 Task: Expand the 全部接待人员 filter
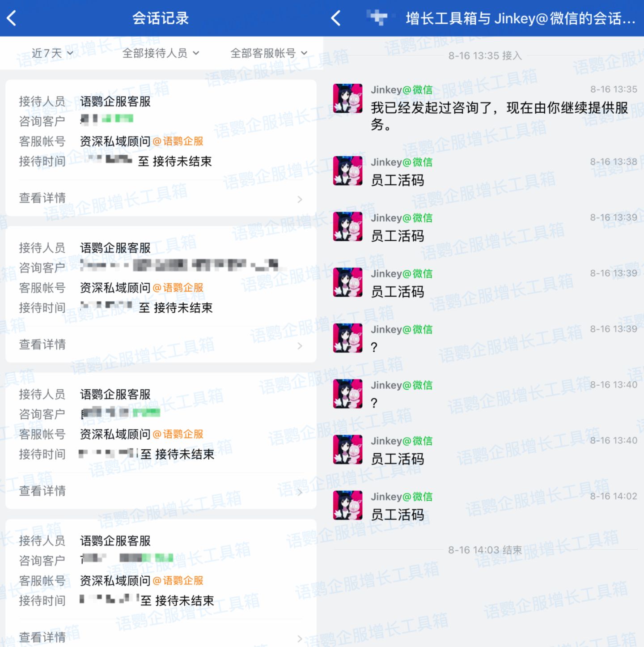(160, 53)
